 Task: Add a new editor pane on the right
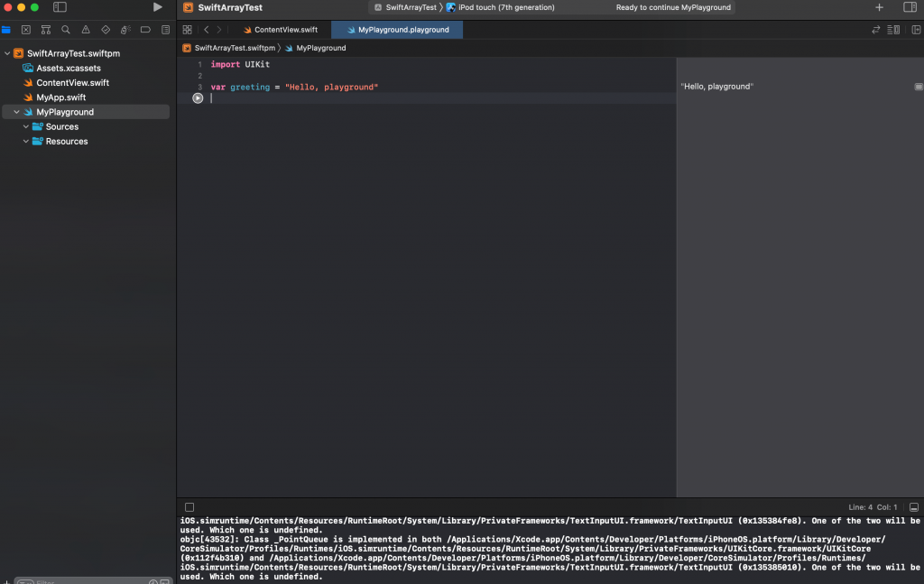pyautogui.click(x=916, y=30)
